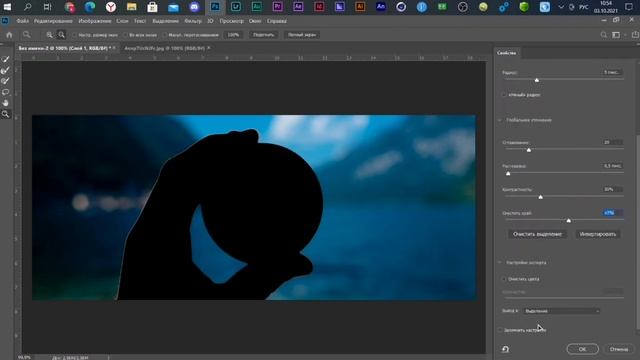
Task: Click the Радиус slider handle
Action: coord(537,80)
